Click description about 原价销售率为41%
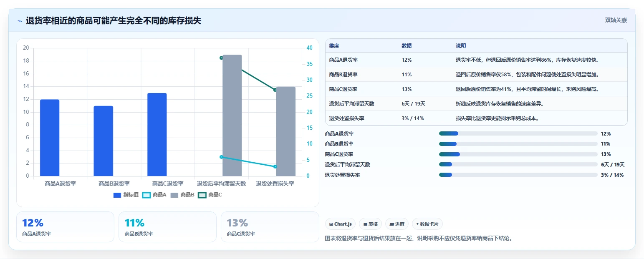This screenshot has width=644, height=259. coord(528,89)
